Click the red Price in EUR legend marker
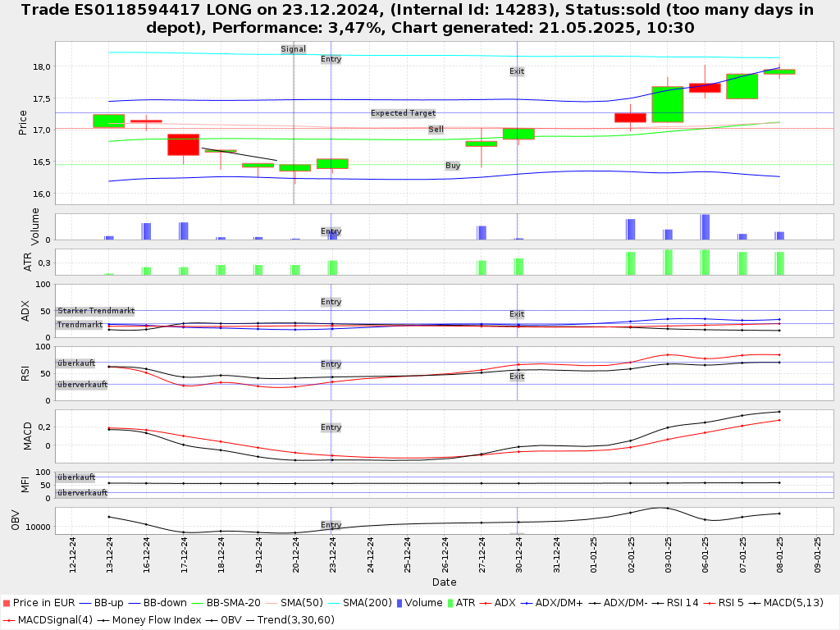Screen dimensions: 840x630 (6, 603)
